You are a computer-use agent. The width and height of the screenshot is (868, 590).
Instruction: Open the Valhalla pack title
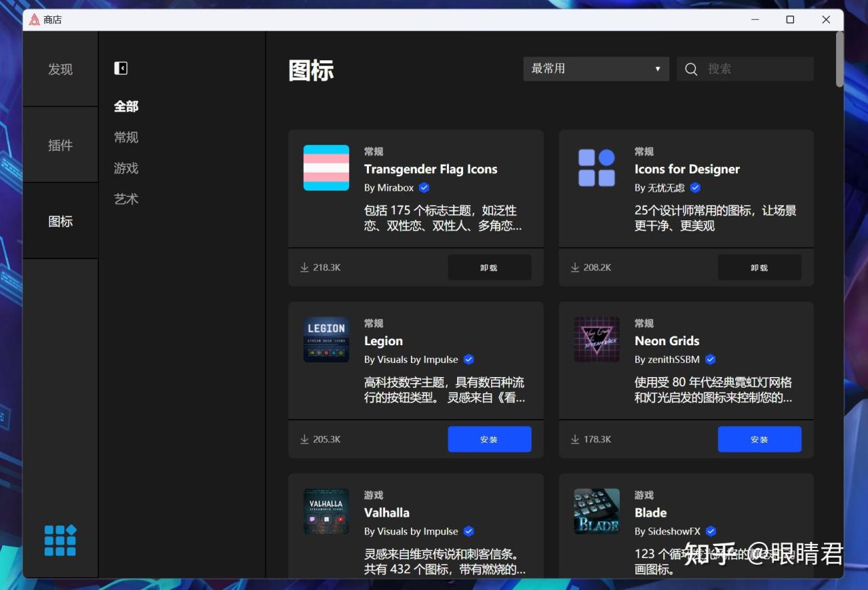[x=387, y=513]
